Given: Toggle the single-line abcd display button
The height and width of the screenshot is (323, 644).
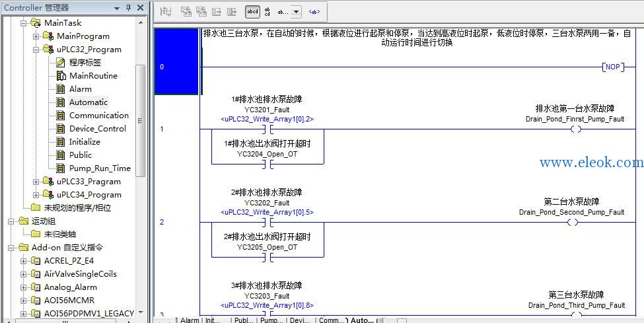Looking at the screenshot, I should tap(252, 12).
